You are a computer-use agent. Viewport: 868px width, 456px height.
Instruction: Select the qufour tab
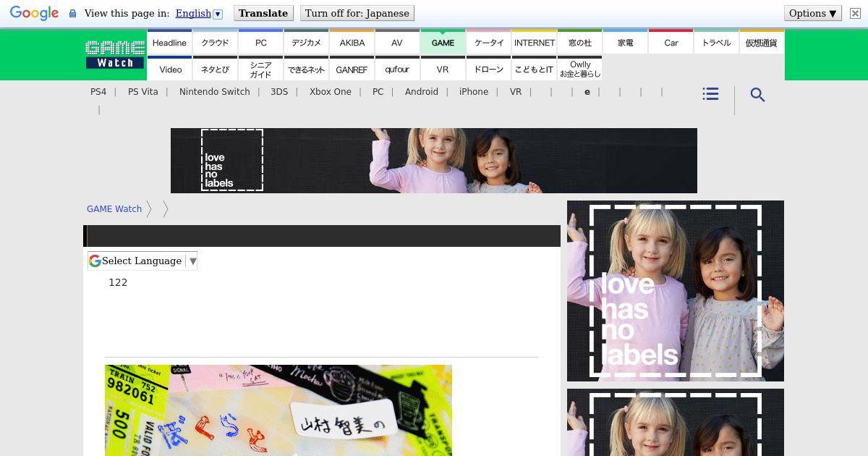pos(397,69)
